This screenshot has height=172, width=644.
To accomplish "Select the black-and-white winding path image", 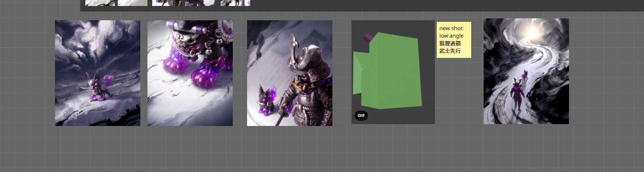I will click(526, 71).
